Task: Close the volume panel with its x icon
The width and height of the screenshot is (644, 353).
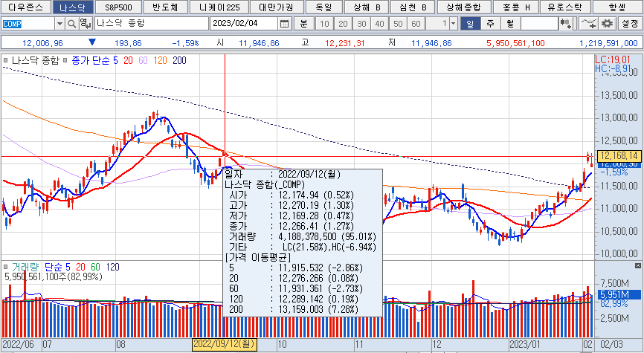Action: pyautogui.click(x=638, y=265)
